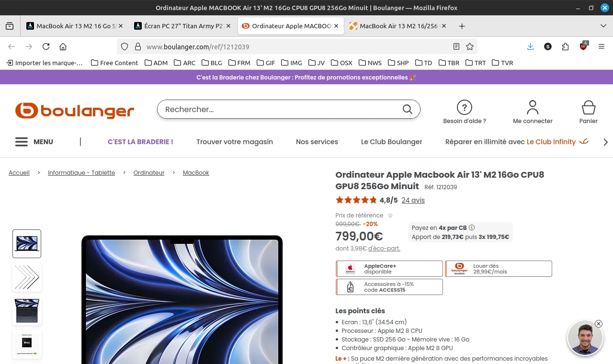
Task: Click the purple Braderie promotion banner
Action: pos(306,77)
